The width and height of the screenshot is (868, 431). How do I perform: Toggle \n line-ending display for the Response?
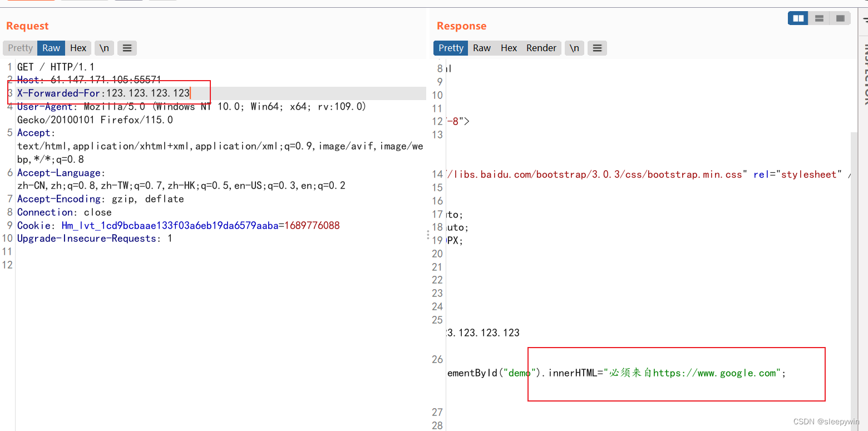tap(574, 48)
